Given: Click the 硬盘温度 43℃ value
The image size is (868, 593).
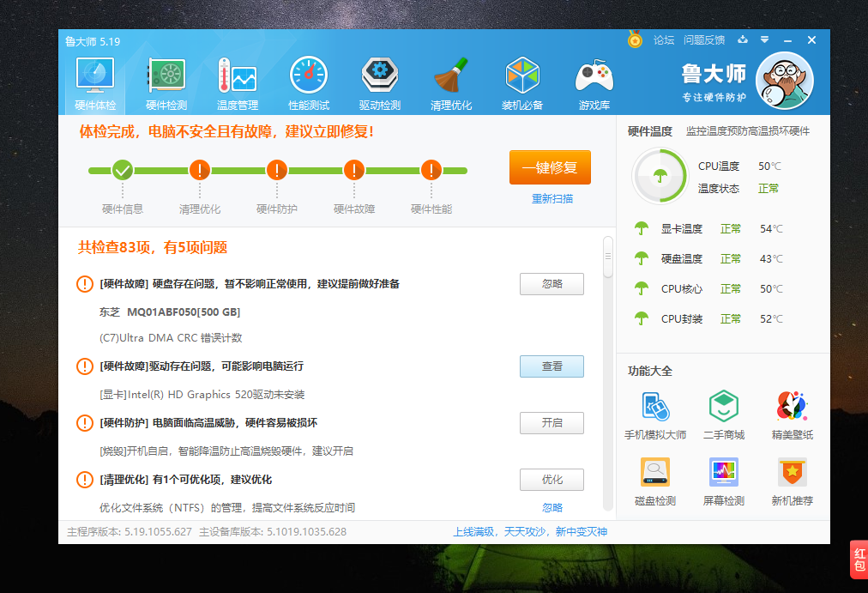Looking at the screenshot, I should (x=771, y=258).
